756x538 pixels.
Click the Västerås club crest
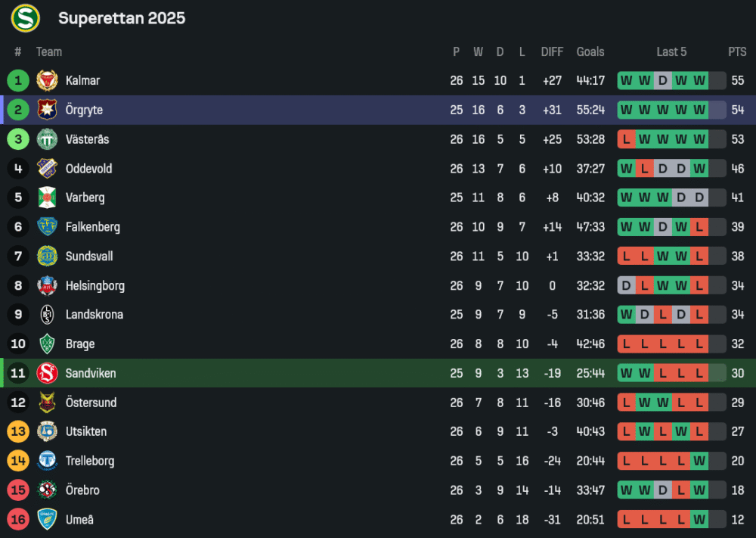pos(48,139)
